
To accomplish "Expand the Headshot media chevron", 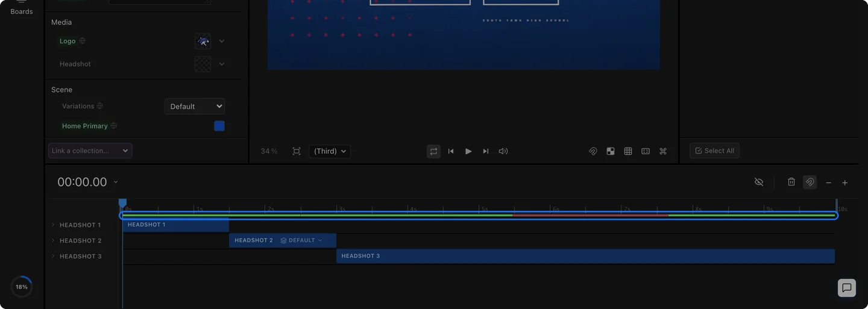I will click(222, 64).
